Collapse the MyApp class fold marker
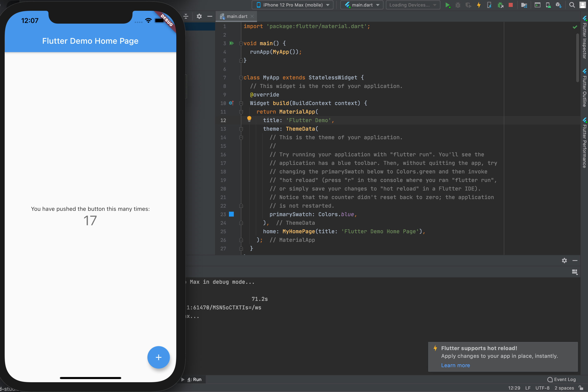 [241, 78]
